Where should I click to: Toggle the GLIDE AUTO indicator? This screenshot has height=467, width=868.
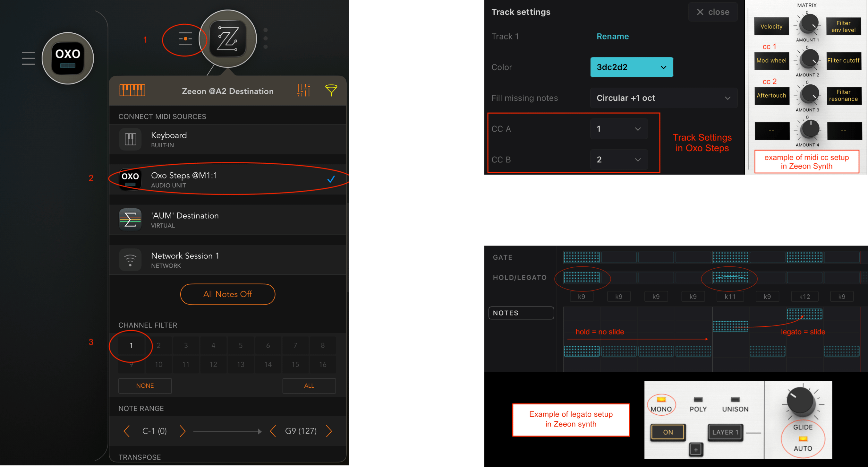(803, 439)
